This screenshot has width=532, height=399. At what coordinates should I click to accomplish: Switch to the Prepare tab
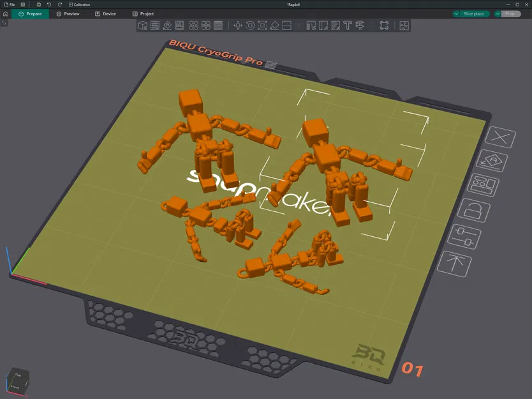(x=30, y=14)
